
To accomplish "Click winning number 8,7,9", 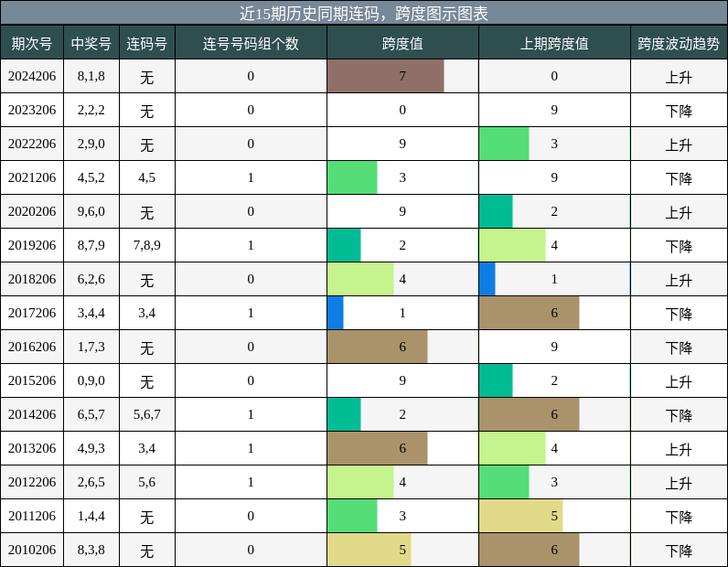I will [x=91, y=245].
